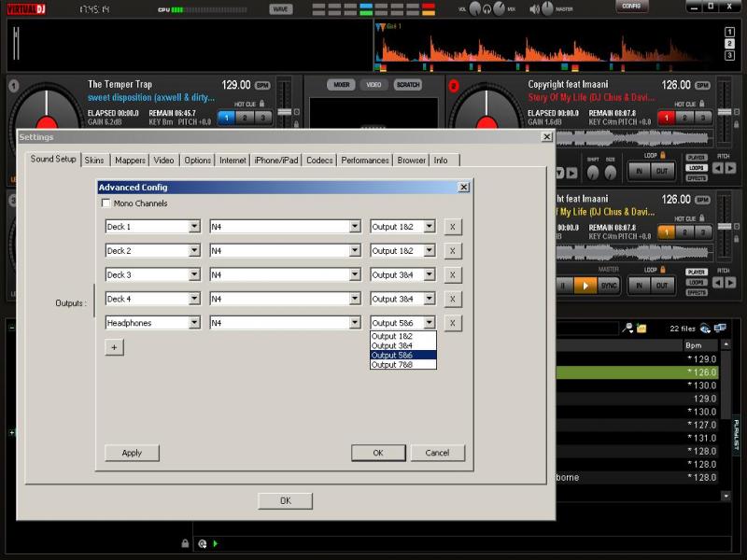Enable the Mono Channels checkbox
Image resolution: width=747 pixels, height=560 pixels.
point(106,203)
